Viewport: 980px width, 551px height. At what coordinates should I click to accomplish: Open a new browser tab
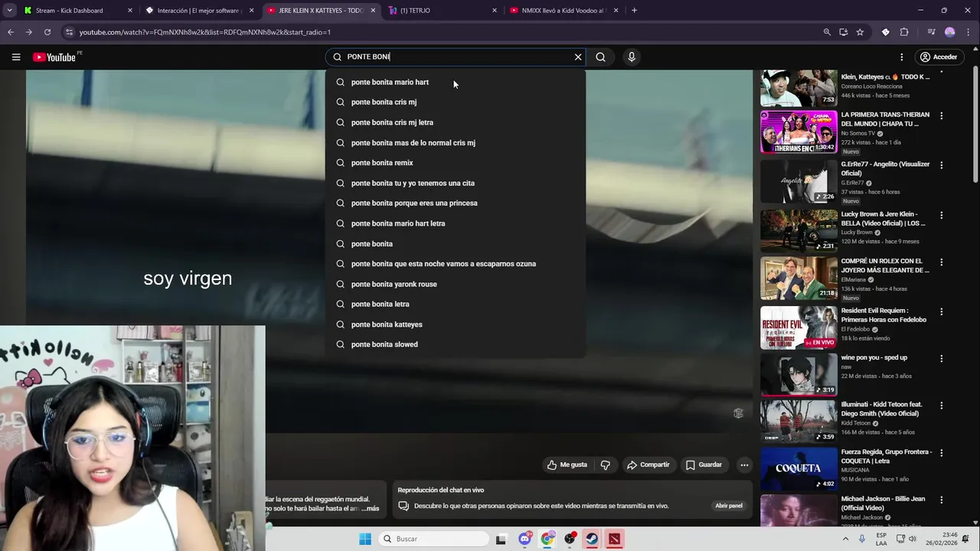click(x=634, y=11)
